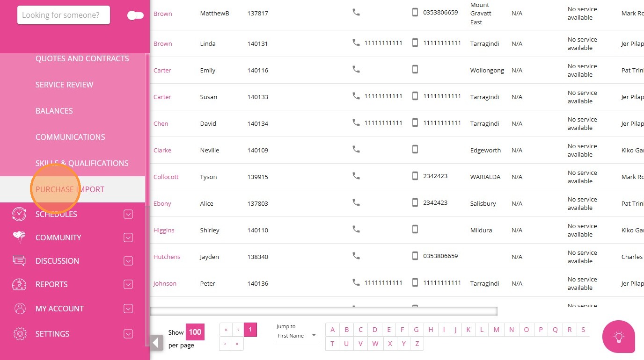Click the Community balloons icon

[19, 238]
